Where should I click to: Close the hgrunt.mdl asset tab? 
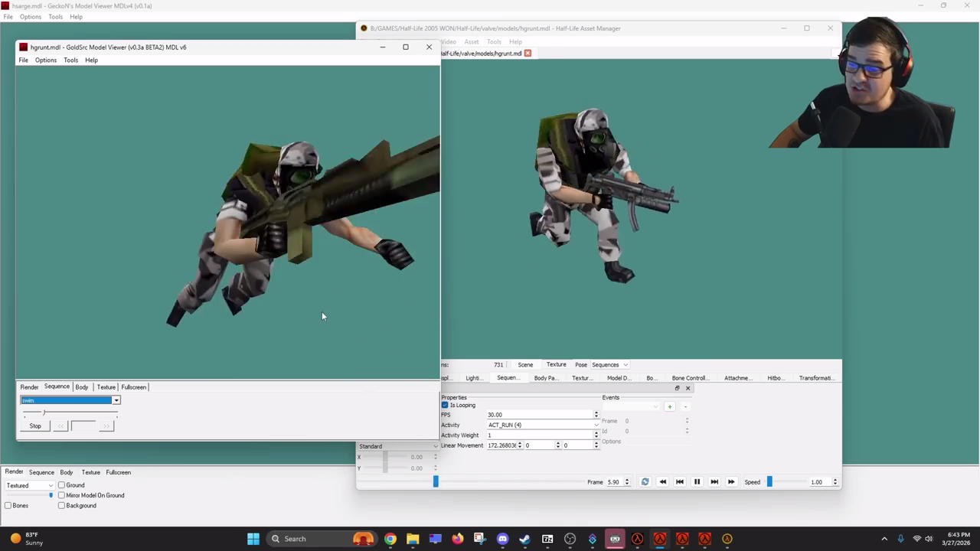point(528,54)
